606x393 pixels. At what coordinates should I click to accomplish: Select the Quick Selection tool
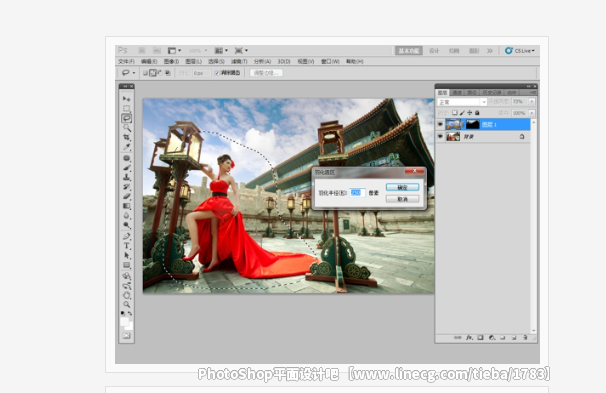pos(126,128)
